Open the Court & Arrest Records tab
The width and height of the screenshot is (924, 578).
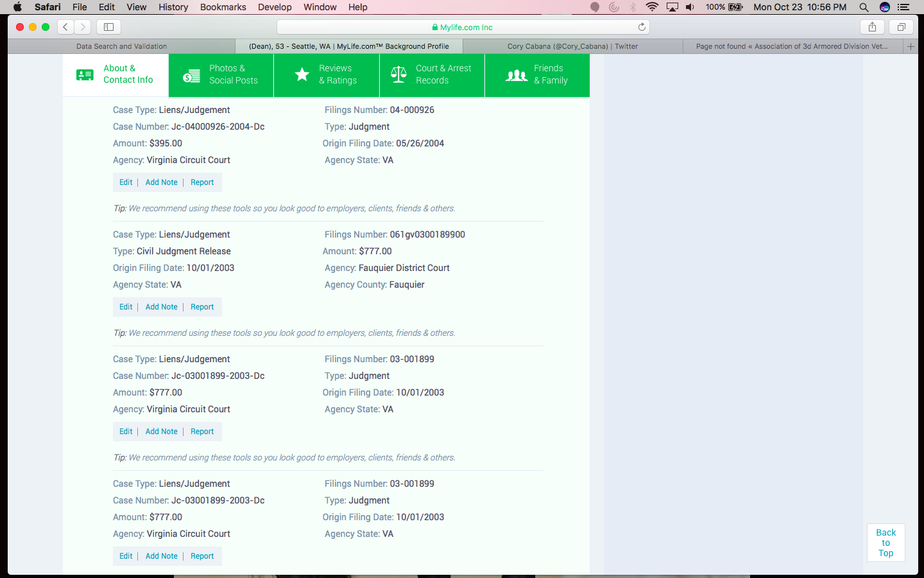tap(432, 75)
